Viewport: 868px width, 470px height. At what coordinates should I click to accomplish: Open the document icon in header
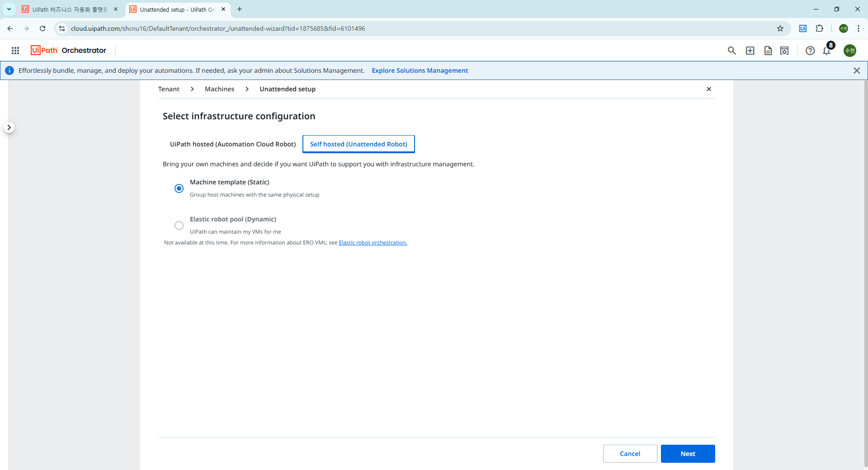768,51
